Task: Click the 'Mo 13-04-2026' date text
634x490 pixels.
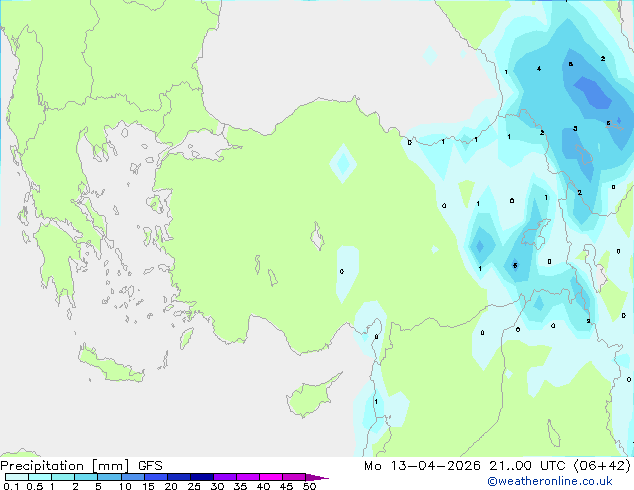Action: (x=422, y=466)
